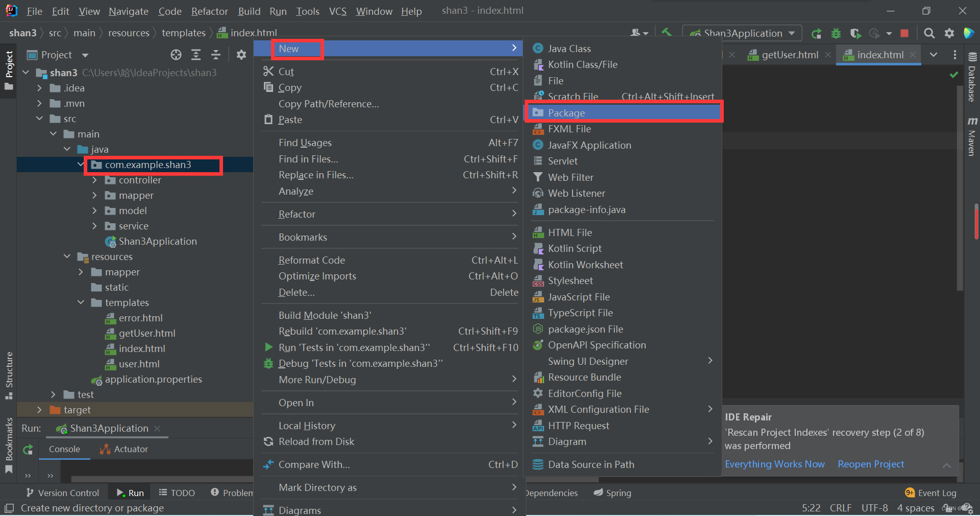Select application.properties in project tree
This screenshot has height=516, width=980.
click(147, 379)
